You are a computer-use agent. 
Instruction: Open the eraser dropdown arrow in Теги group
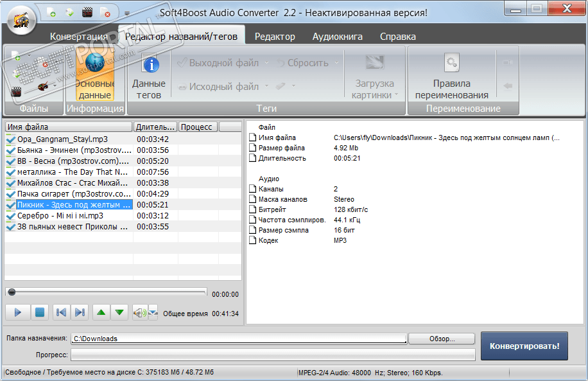(293, 86)
